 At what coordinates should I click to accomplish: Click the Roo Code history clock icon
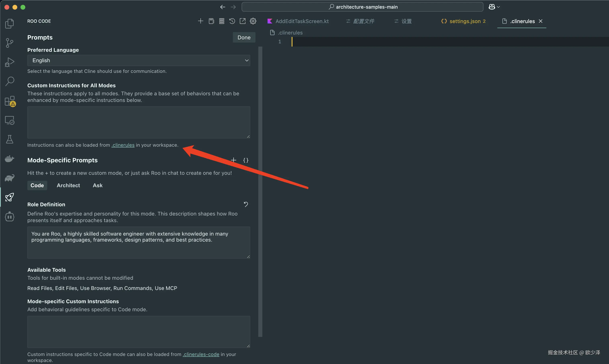pyautogui.click(x=232, y=21)
